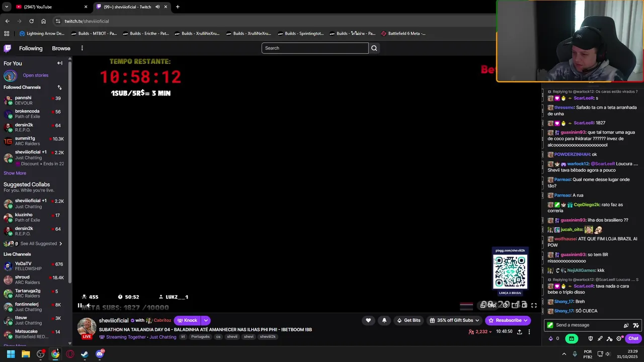Select the sheviioficial Twitch browser tab
This screenshot has width=644, height=362.
pos(131,7)
